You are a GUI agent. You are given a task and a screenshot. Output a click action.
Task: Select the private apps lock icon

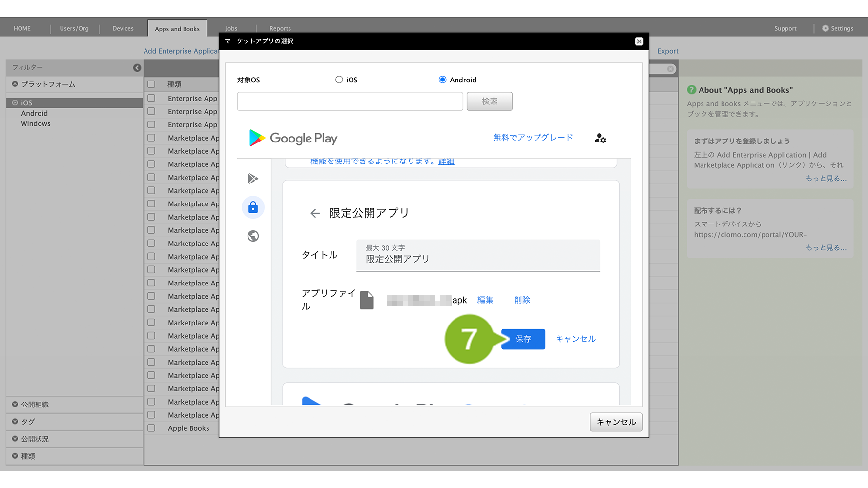point(253,207)
